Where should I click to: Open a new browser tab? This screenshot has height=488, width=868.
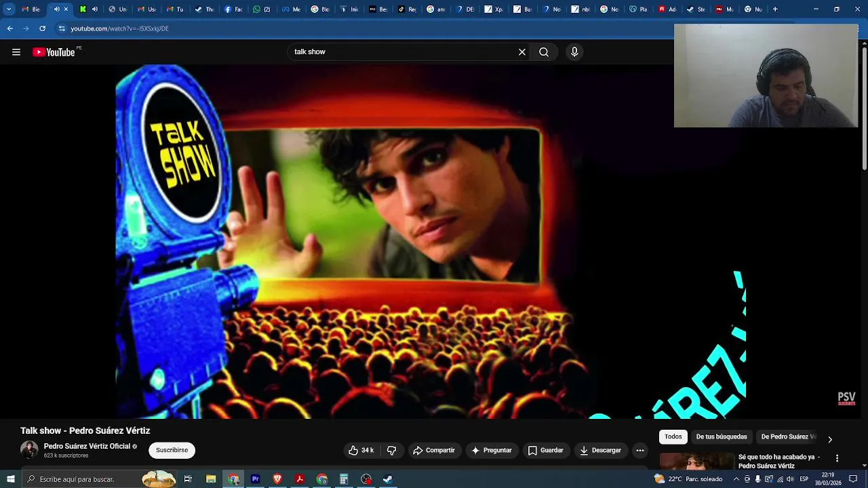pos(775,9)
